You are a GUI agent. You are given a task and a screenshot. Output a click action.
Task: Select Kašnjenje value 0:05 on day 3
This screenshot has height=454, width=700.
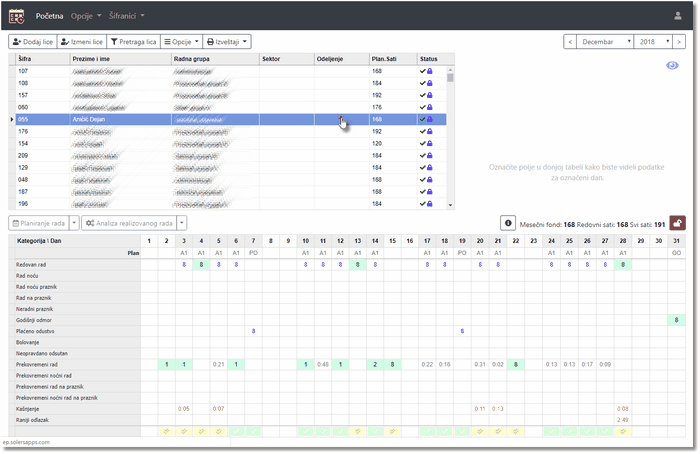(183, 408)
